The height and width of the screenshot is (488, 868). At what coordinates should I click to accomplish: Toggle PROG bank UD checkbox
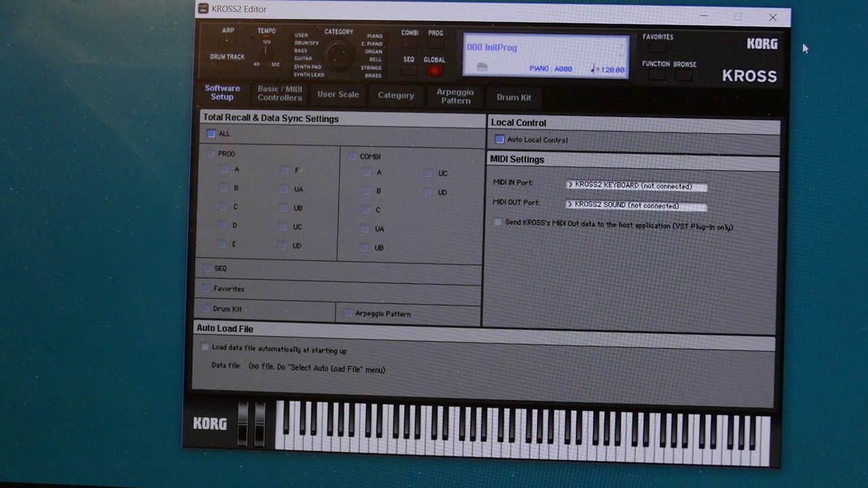coord(283,245)
